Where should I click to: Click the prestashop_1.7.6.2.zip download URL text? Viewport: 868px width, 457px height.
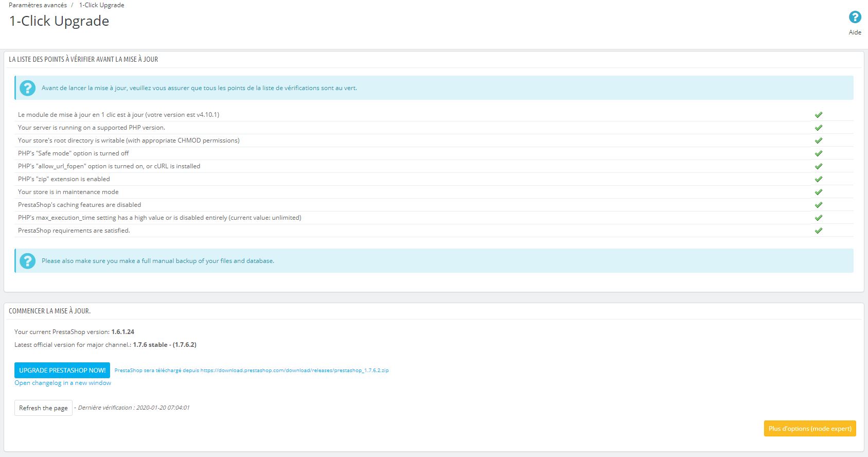click(x=294, y=371)
